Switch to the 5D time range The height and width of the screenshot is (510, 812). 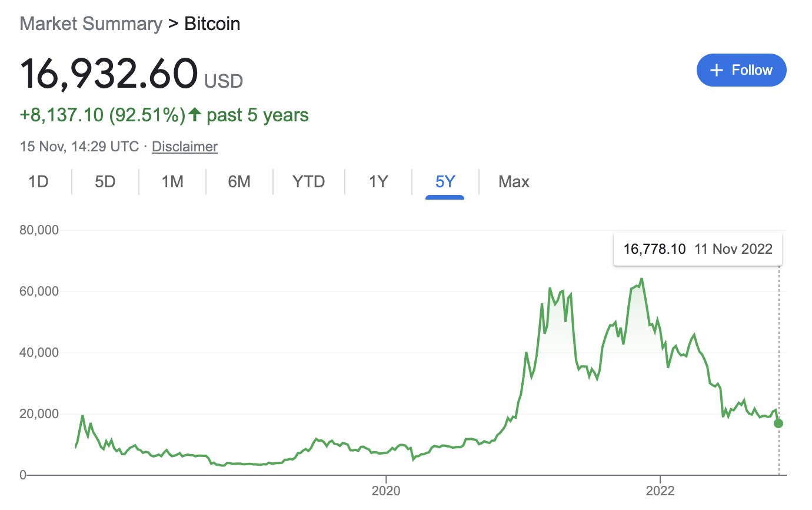pyautogui.click(x=105, y=182)
